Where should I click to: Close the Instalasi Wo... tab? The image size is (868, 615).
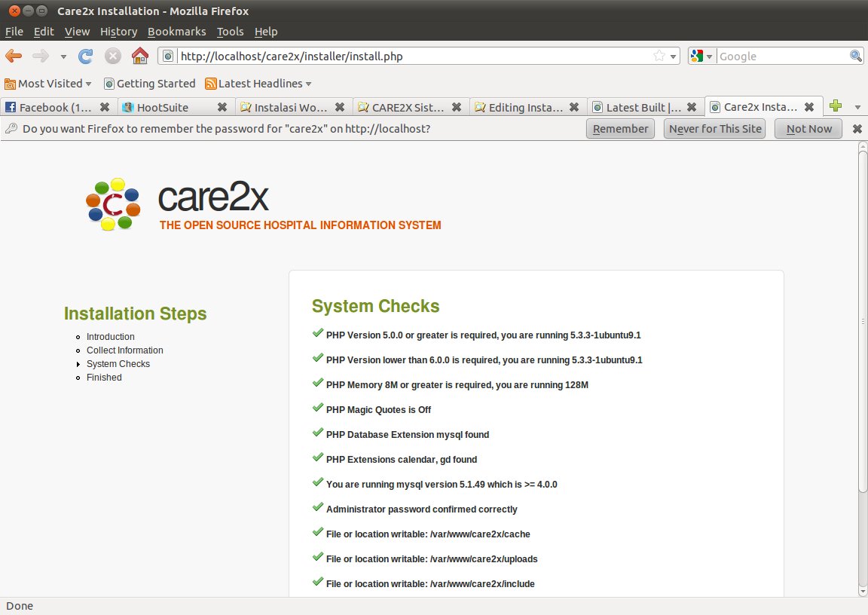click(340, 107)
